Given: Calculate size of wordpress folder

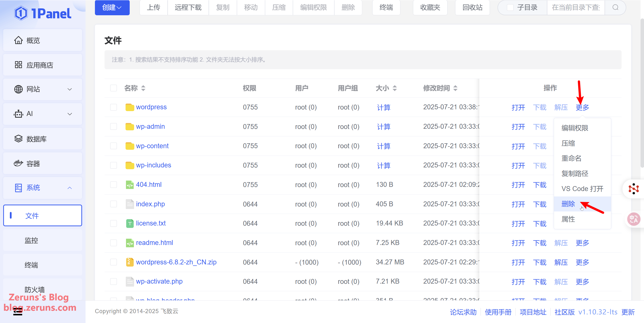Looking at the screenshot, I should pyautogui.click(x=383, y=107).
